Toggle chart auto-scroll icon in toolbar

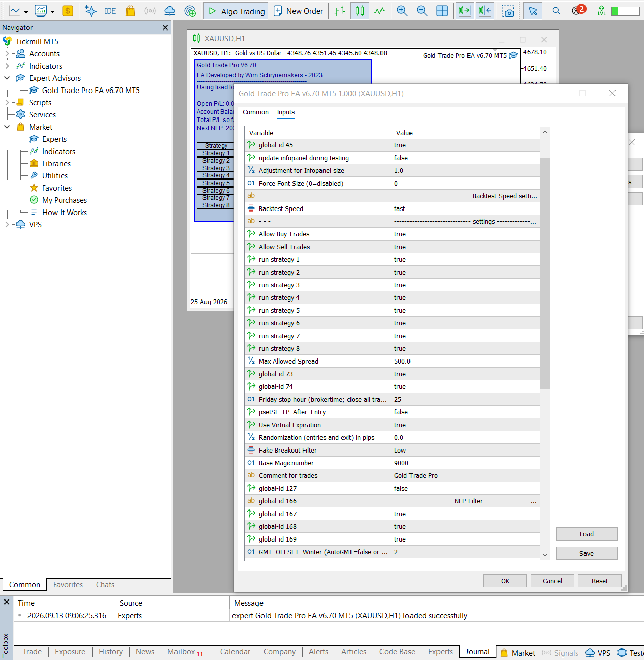[x=464, y=11]
